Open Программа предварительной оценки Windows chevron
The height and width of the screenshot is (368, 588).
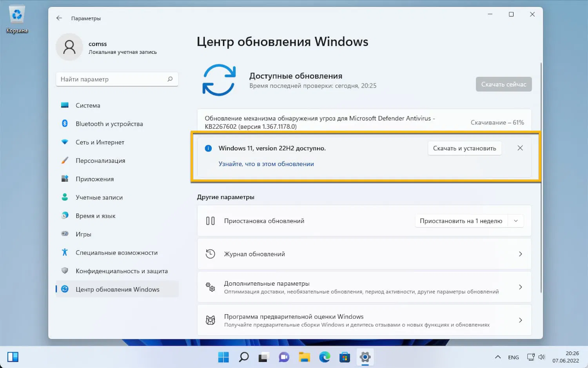point(521,320)
